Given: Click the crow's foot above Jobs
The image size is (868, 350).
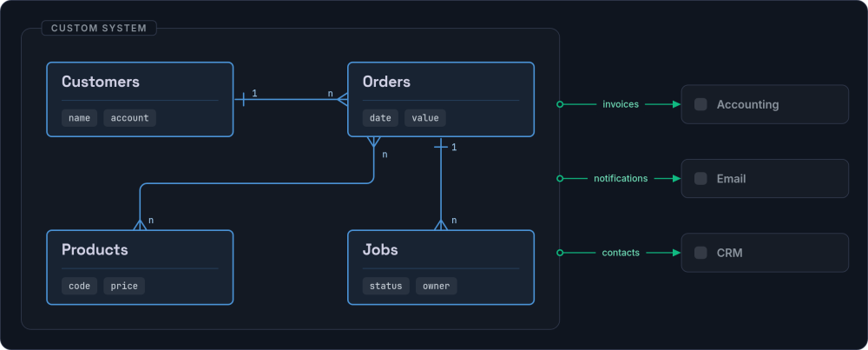Looking at the screenshot, I should coord(441,224).
